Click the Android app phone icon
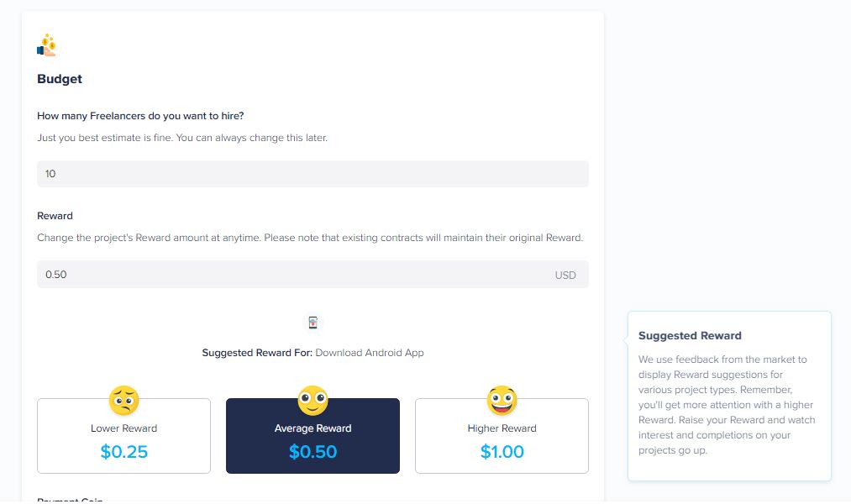851x504 pixels. pos(313,323)
